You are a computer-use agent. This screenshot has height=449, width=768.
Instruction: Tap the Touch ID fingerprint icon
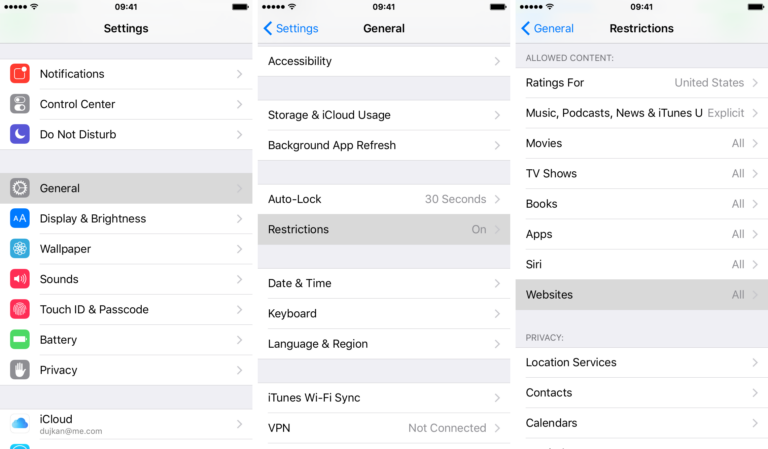20,309
